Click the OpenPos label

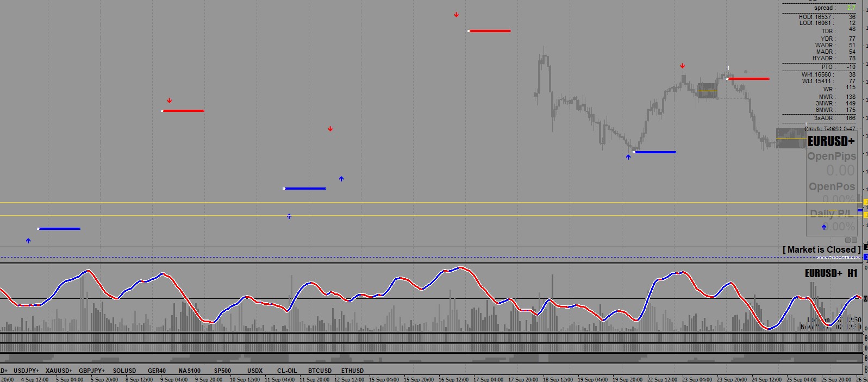pyautogui.click(x=832, y=186)
